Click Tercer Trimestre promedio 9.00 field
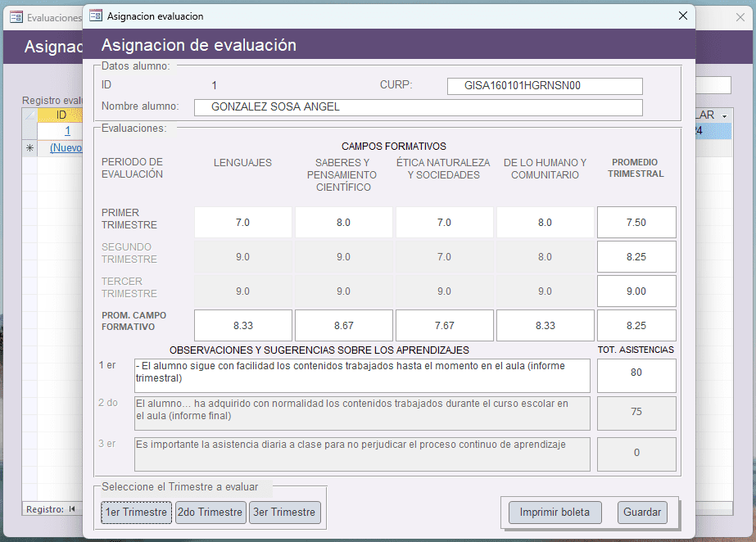 tap(636, 291)
